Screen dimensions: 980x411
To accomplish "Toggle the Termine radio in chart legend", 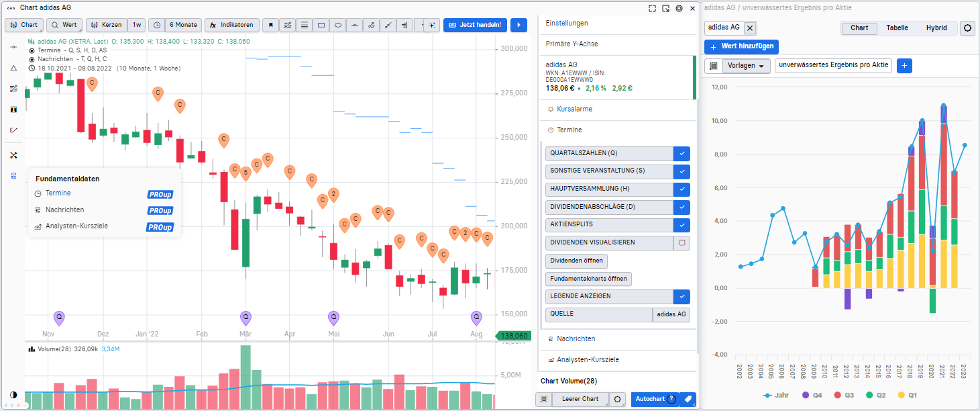I will [32, 50].
